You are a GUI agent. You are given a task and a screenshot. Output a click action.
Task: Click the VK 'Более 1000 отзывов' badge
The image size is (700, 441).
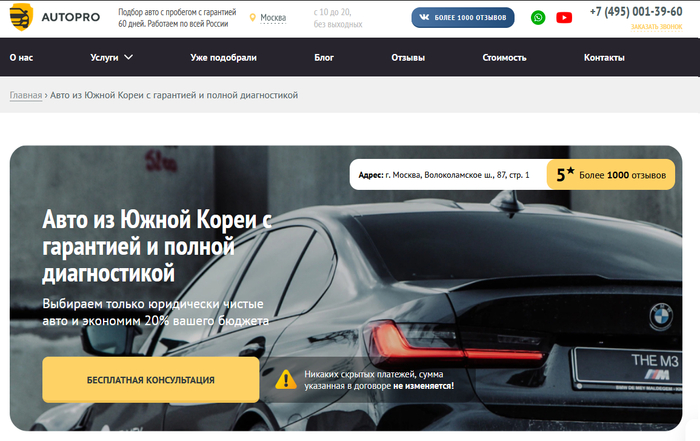tap(463, 17)
